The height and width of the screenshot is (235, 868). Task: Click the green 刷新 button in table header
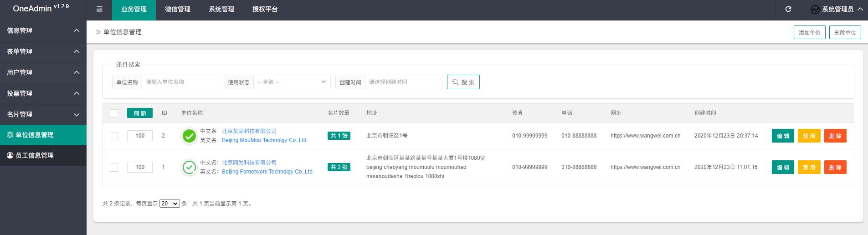(x=140, y=113)
